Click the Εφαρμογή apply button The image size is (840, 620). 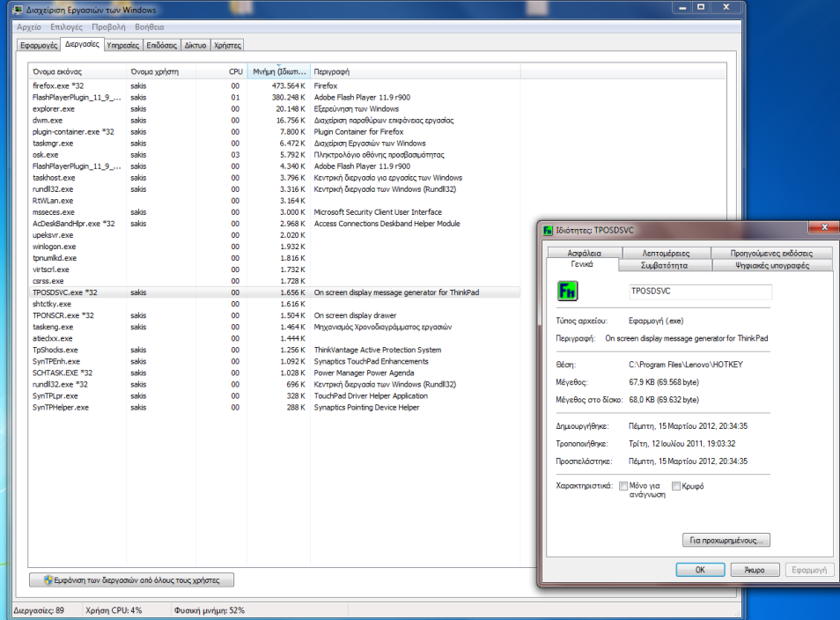click(809, 570)
